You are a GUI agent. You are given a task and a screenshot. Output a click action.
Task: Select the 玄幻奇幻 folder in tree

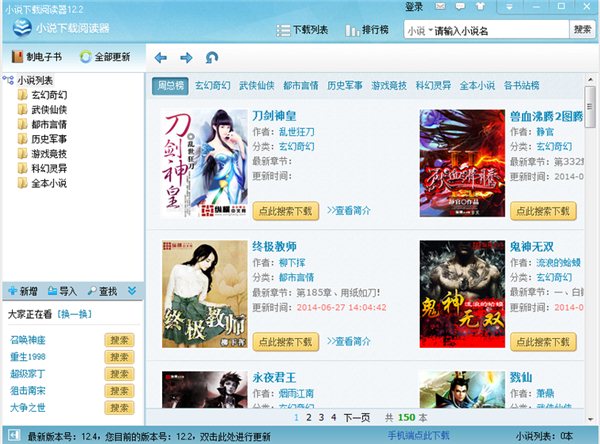42,95
